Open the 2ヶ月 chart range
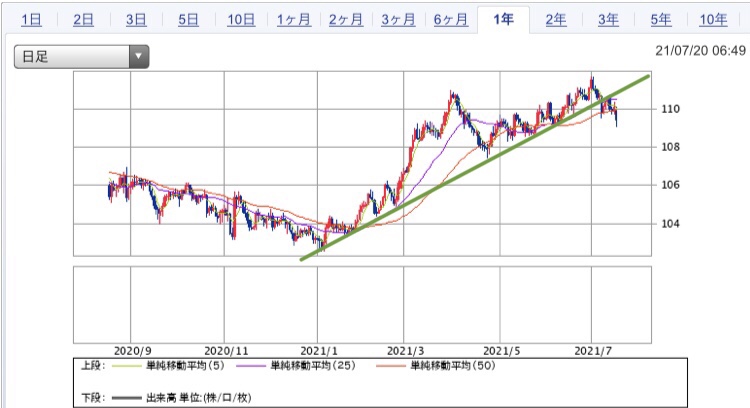The image size is (750, 408). [346, 20]
